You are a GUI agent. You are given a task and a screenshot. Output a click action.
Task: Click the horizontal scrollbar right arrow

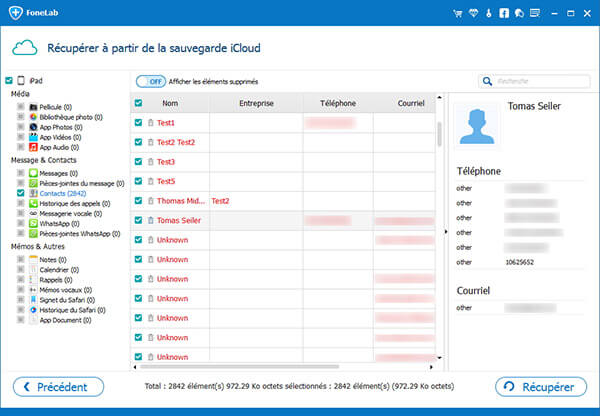431,367
